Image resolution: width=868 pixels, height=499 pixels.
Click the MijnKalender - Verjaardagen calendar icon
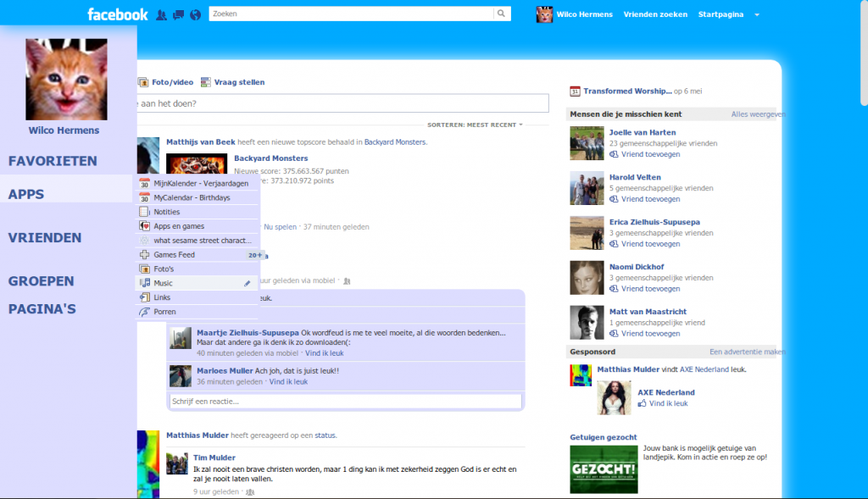[144, 183]
